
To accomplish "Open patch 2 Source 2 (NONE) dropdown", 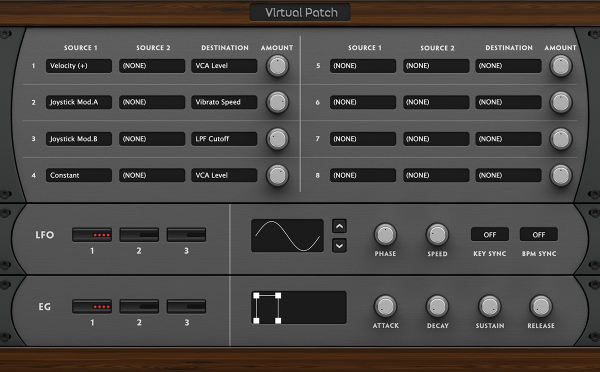I will (x=152, y=102).
